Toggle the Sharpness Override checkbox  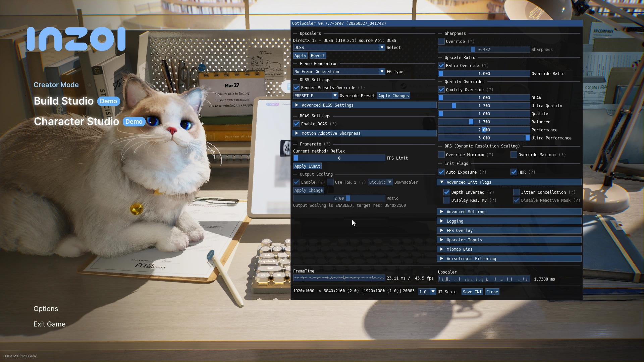[x=441, y=42]
